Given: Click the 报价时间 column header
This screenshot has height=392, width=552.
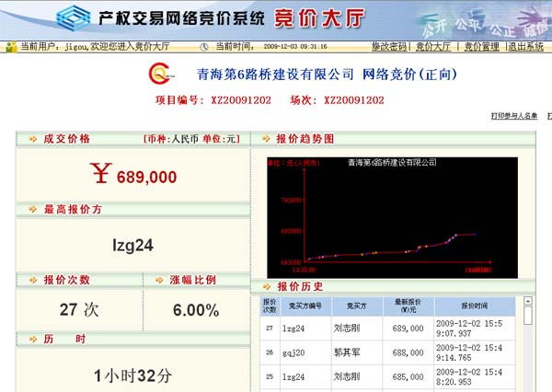Looking at the screenshot, I should [475, 306].
